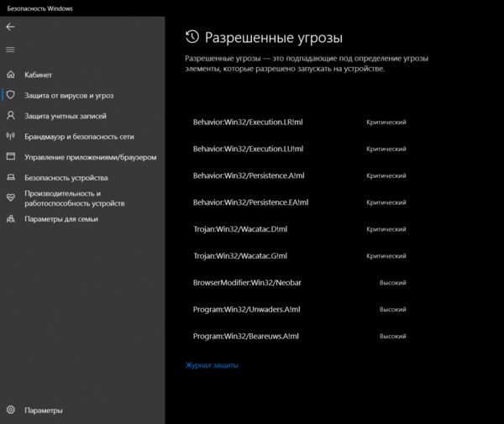Expand the BrowserModifier:Win32/Neobar threat entry

247,283
